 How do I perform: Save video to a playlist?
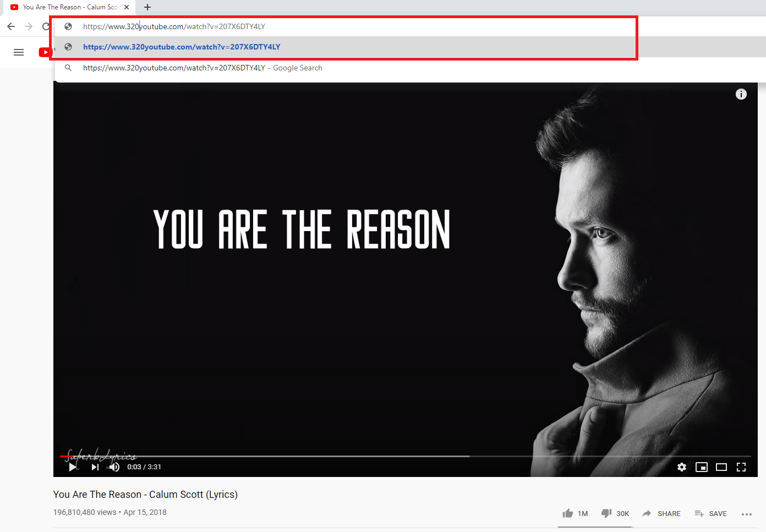[x=710, y=513]
